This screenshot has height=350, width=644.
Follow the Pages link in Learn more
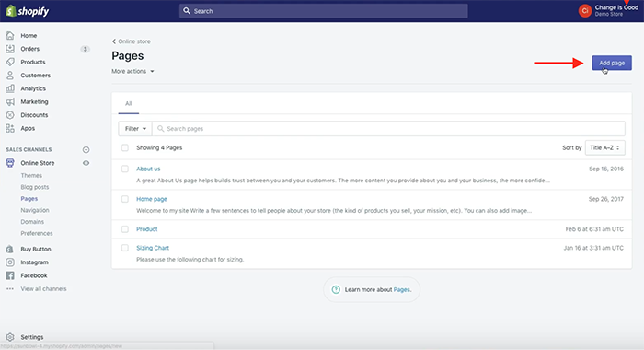click(402, 289)
